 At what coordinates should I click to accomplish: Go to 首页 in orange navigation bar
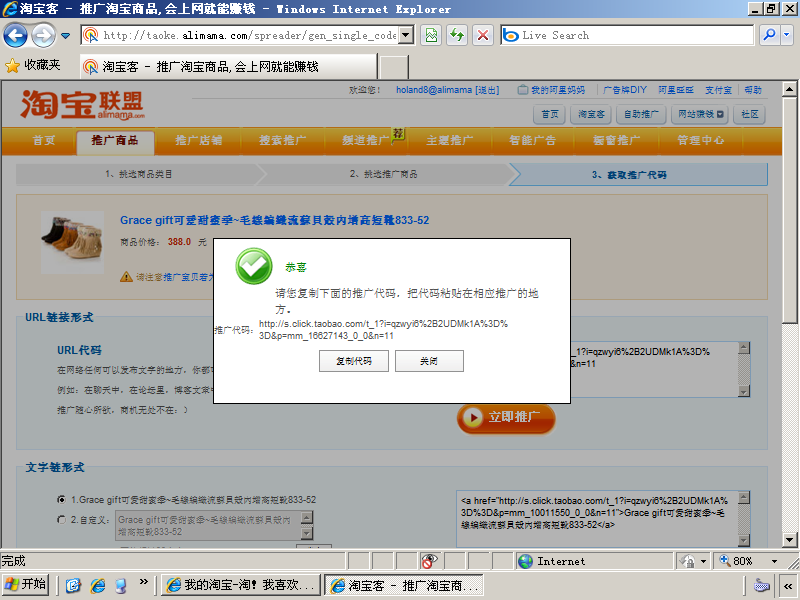[44, 140]
